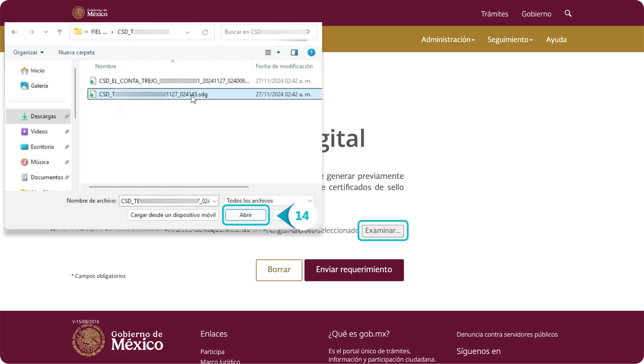The image size is (644, 364).
Task: Click the back arrow in file dialog
Action: point(15,32)
